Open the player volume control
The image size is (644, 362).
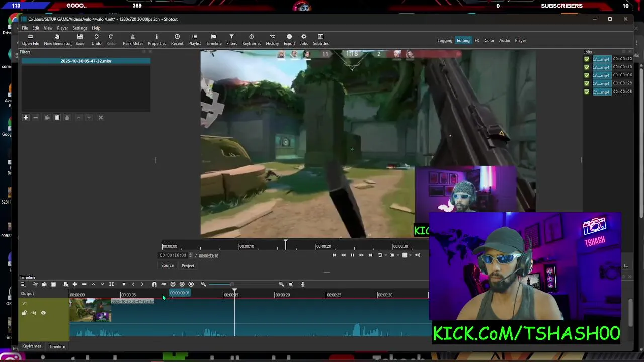(418, 255)
